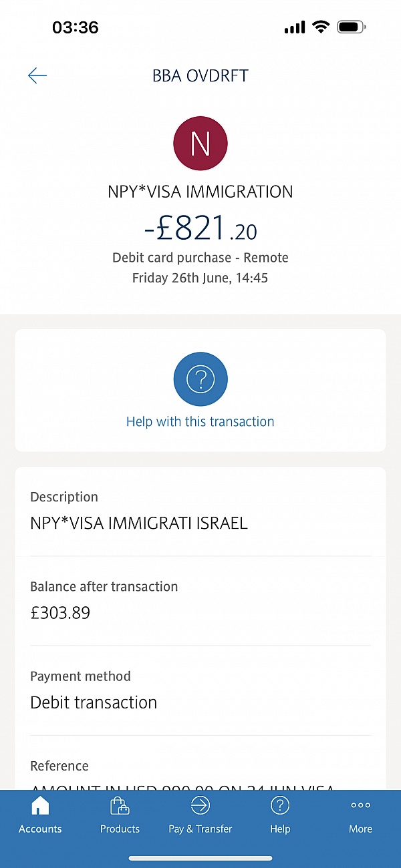
Task: Tap the Help question mark icon in bottom bar
Action: coord(280,806)
